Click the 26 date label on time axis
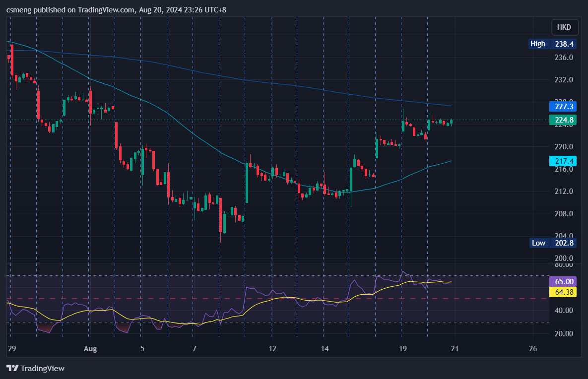Screen dimensions: 588x379 coord(533,349)
